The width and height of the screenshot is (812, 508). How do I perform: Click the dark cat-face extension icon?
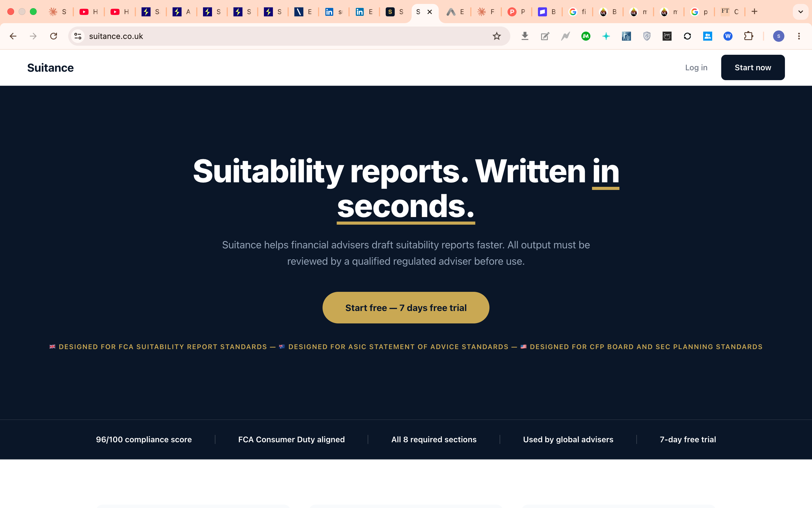[x=667, y=36]
